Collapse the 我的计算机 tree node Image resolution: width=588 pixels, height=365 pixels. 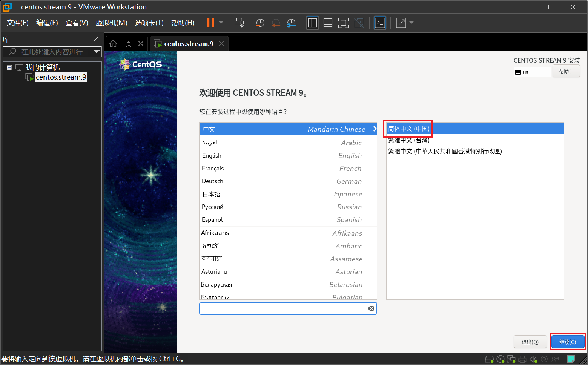(9, 68)
